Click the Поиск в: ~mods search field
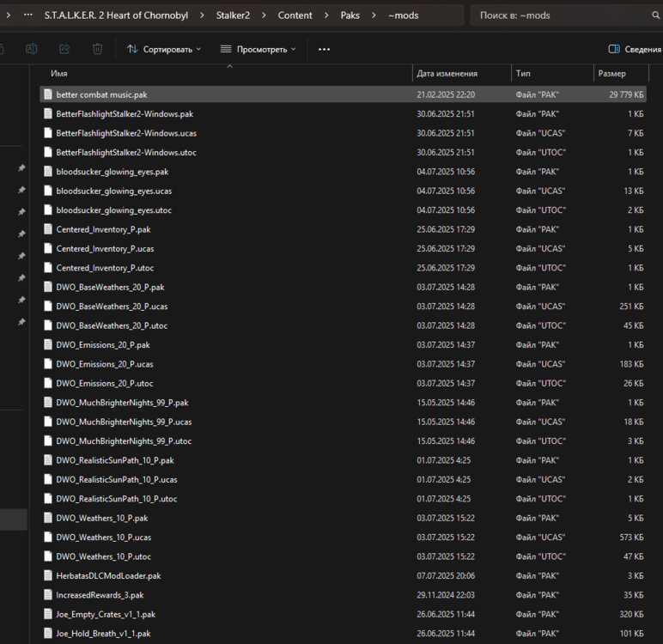Image resolution: width=663 pixels, height=644 pixels. [x=558, y=15]
